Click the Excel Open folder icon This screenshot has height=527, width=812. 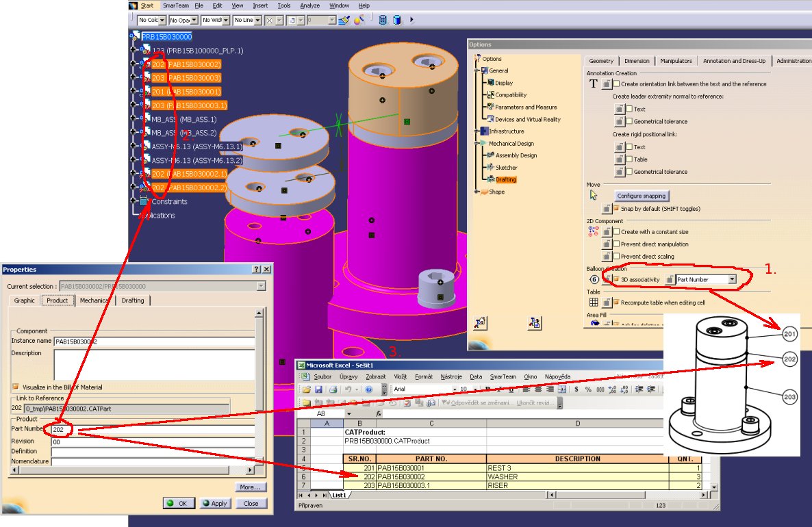coord(307,389)
